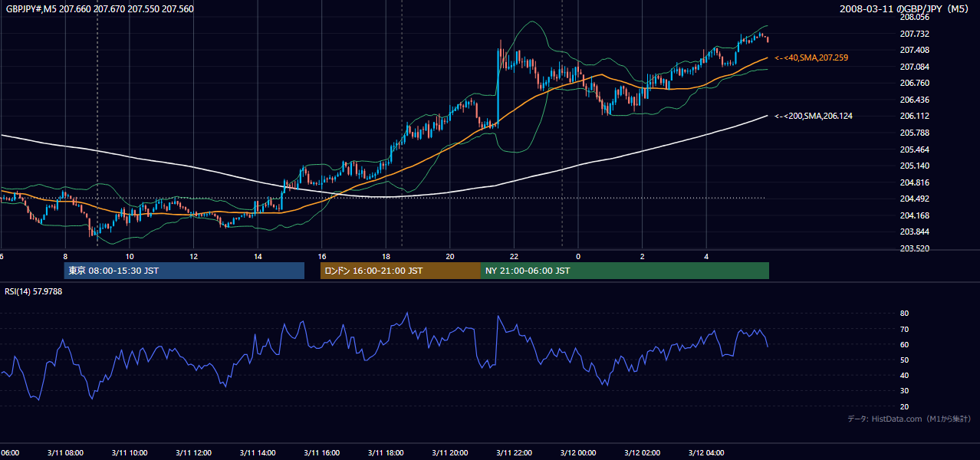Screen dimensions: 980x460
Task: Click the 3/11 10:00 time axis label
Action: 130,453
